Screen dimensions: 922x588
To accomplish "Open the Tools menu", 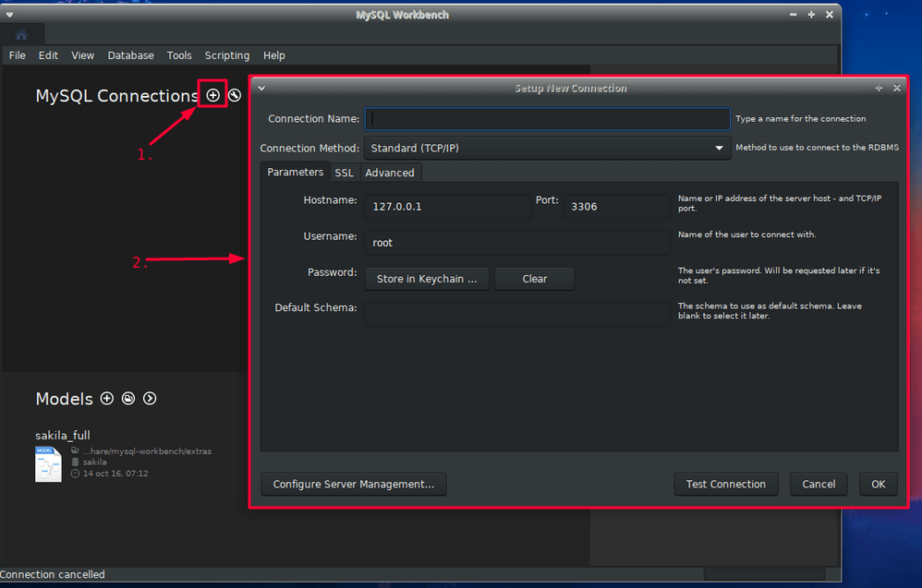I will [179, 55].
